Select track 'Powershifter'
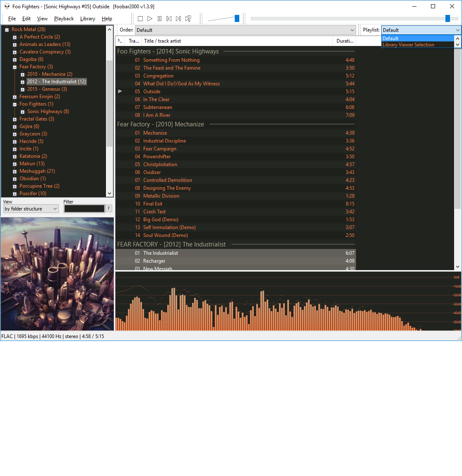The image size is (462, 476). (236, 157)
